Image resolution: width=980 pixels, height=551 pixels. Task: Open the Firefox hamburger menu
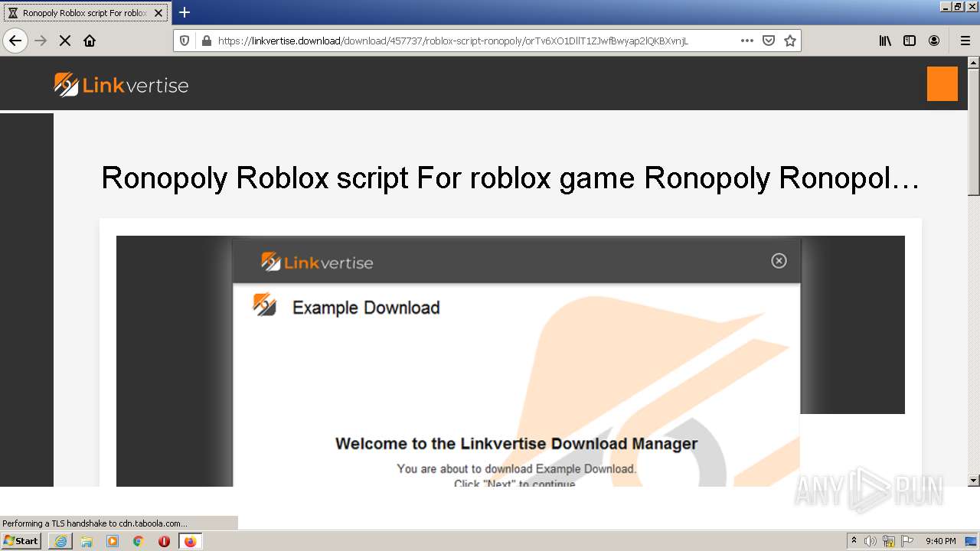965,41
